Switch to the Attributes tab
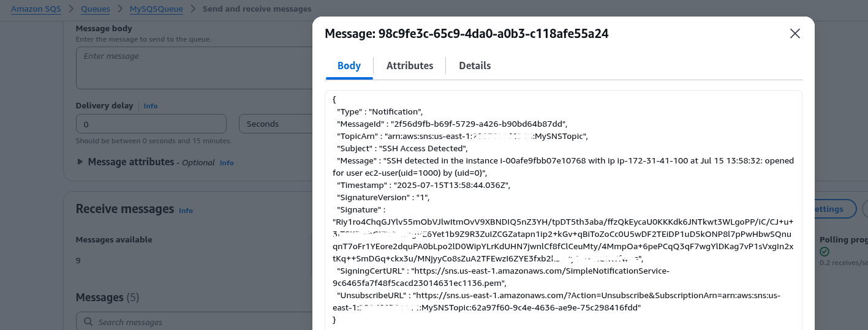Viewport: 868px width, 330px height. pyautogui.click(x=410, y=66)
